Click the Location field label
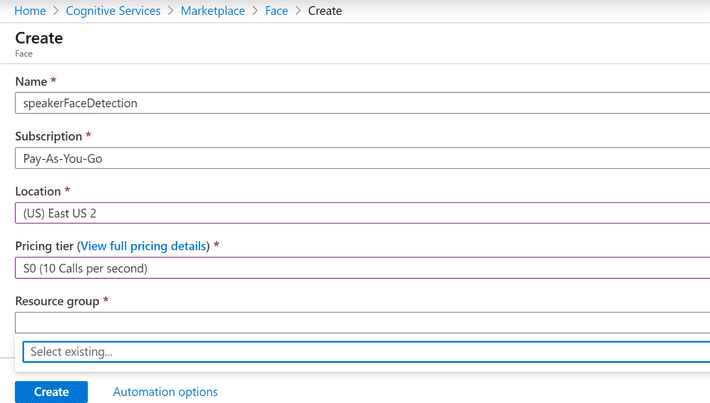 [x=38, y=191]
